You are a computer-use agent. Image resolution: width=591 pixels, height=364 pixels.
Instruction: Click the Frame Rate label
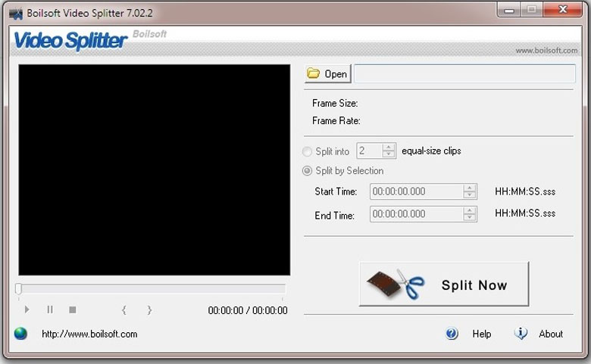[336, 120]
